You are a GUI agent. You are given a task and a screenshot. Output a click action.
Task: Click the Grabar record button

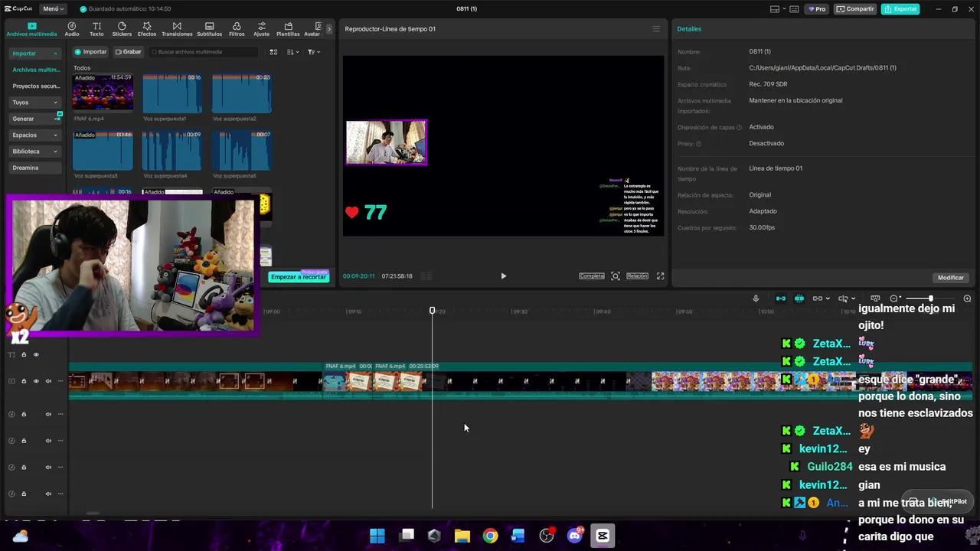(128, 52)
